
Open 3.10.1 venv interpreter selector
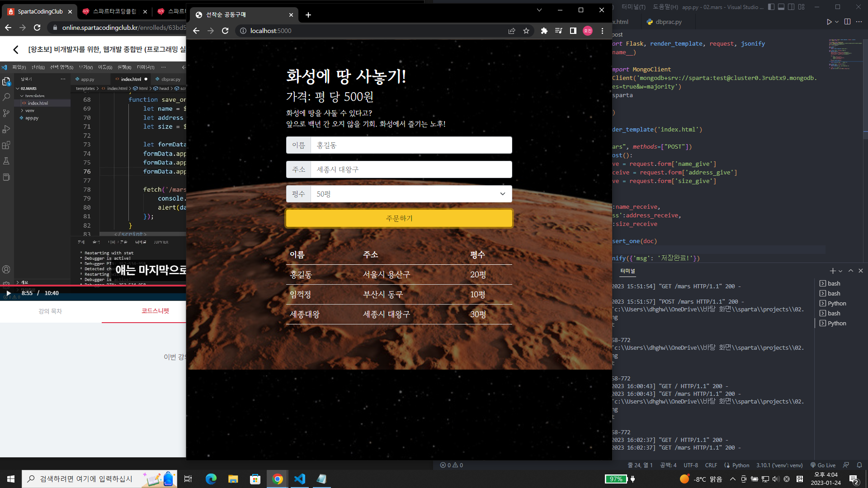779,465
